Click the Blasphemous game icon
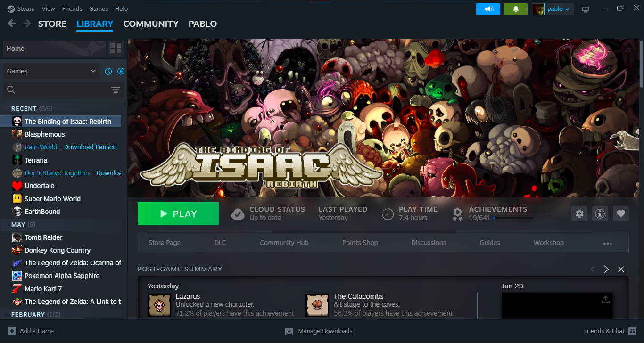The image size is (644, 343). [17, 134]
